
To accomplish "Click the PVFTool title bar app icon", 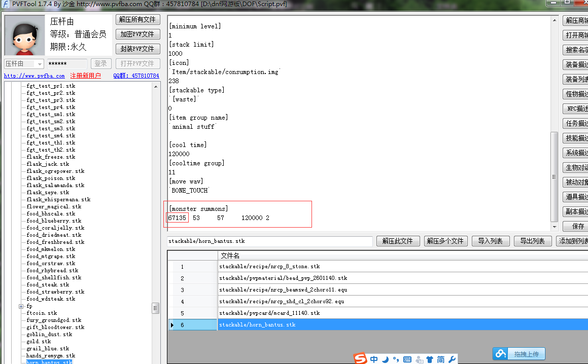I will (6, 4).
